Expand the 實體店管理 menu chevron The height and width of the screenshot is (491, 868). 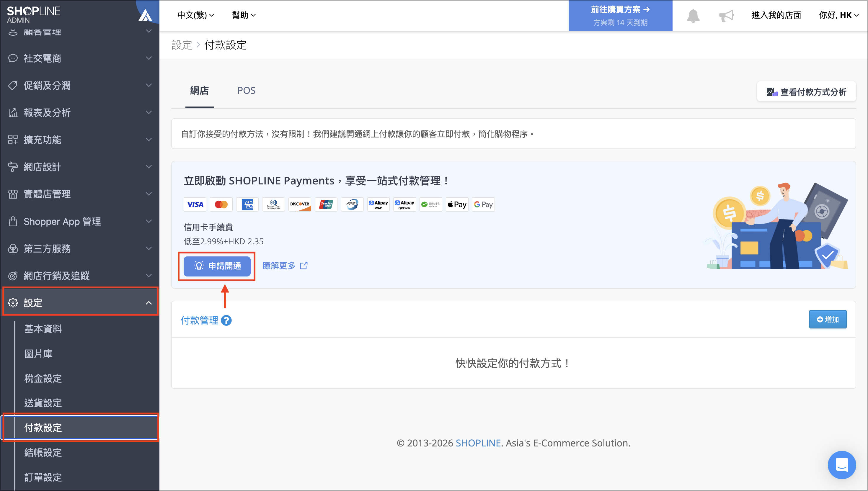coord(149,194)
